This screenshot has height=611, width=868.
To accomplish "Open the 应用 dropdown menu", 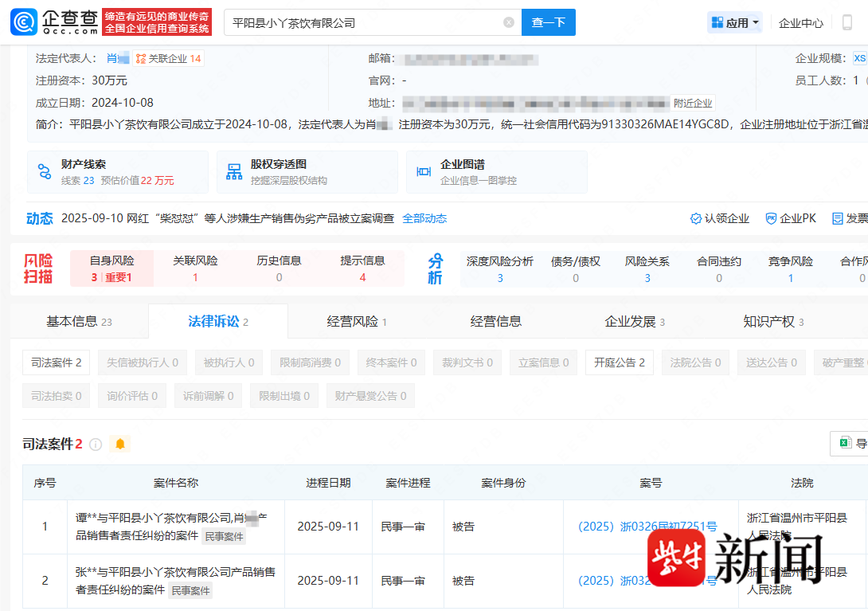I will coord(734,23).
